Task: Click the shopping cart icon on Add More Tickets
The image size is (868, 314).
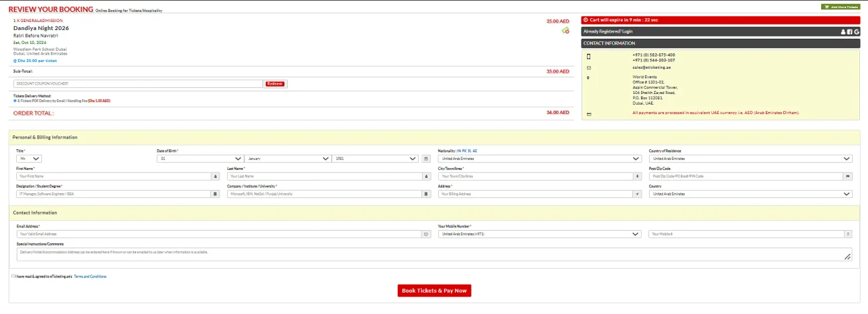Action: [x=828, y=7]
